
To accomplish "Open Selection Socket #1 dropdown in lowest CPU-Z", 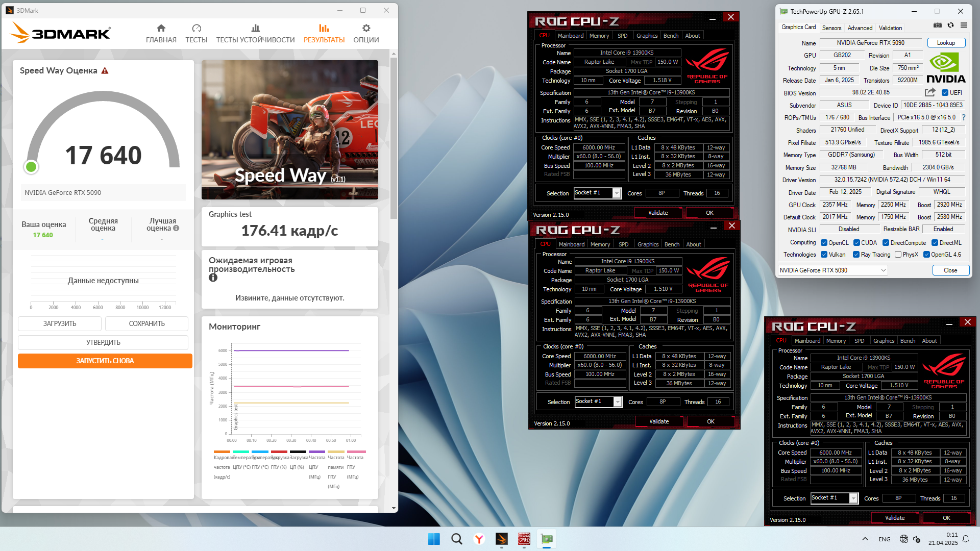I will [834, 498].
